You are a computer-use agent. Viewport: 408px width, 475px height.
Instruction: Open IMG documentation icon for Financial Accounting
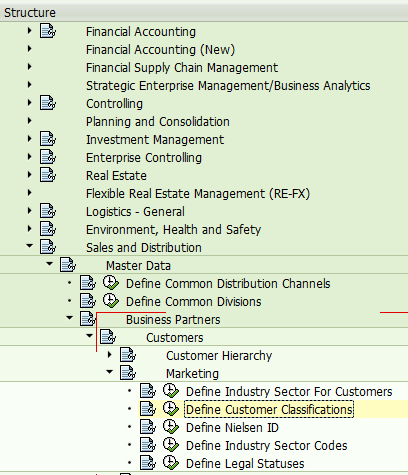(48, 31)
